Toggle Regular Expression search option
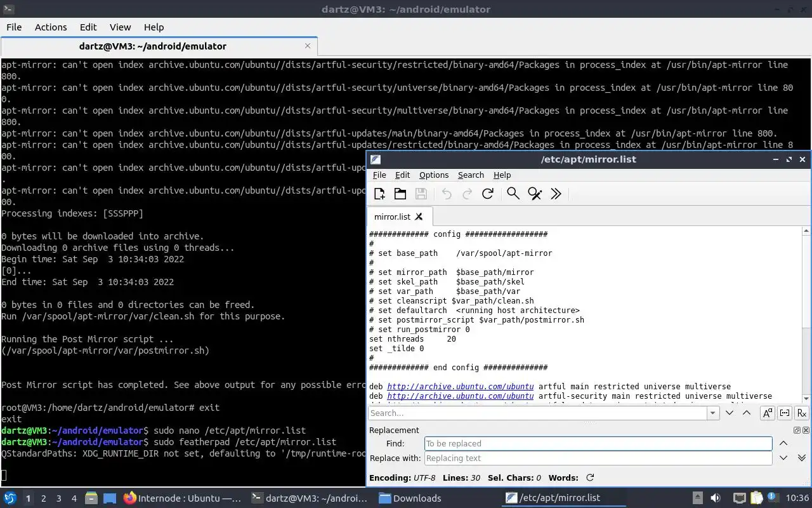The height and width of the screenshot is (508, 812). pyautogui.click(x=802, y=413)
